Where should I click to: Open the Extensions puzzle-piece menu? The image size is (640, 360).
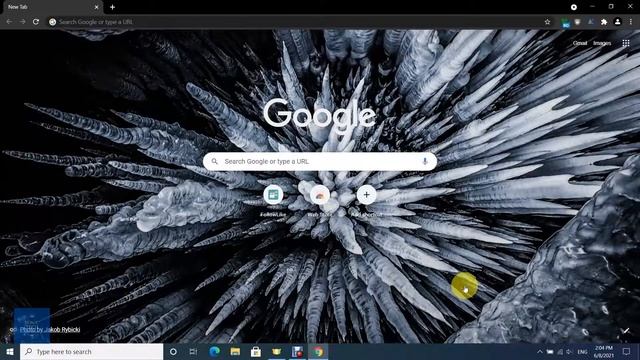(604, 22)
